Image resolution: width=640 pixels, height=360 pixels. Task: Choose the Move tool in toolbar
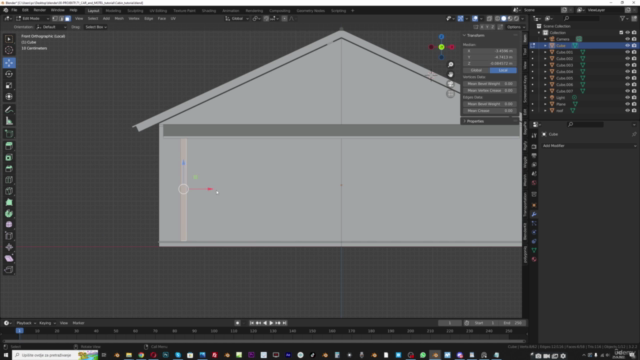(x=9, y=63)
